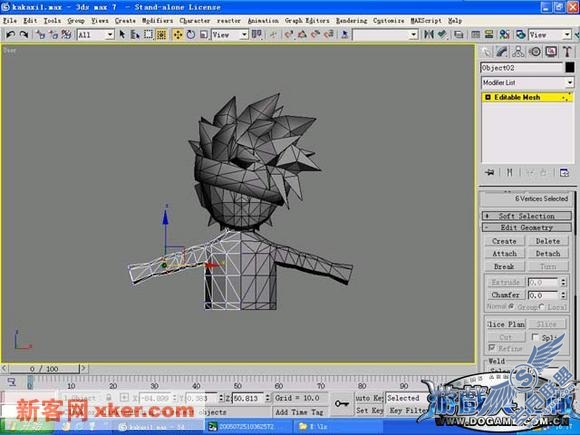This screenshot has width=580, height=435.
Task: Collapse the Edit Geometry rollout
Action: 527,227
